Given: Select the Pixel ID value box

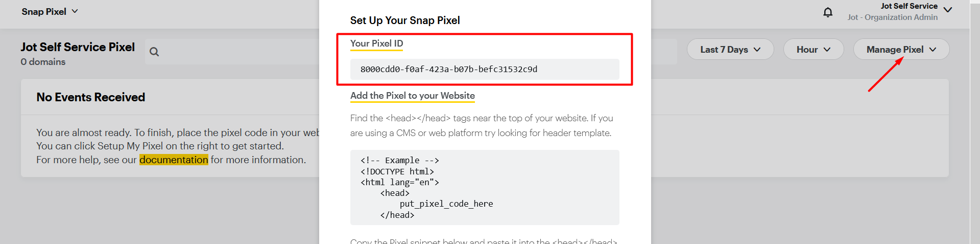Looking at the screenshot, I should [485, 69].
